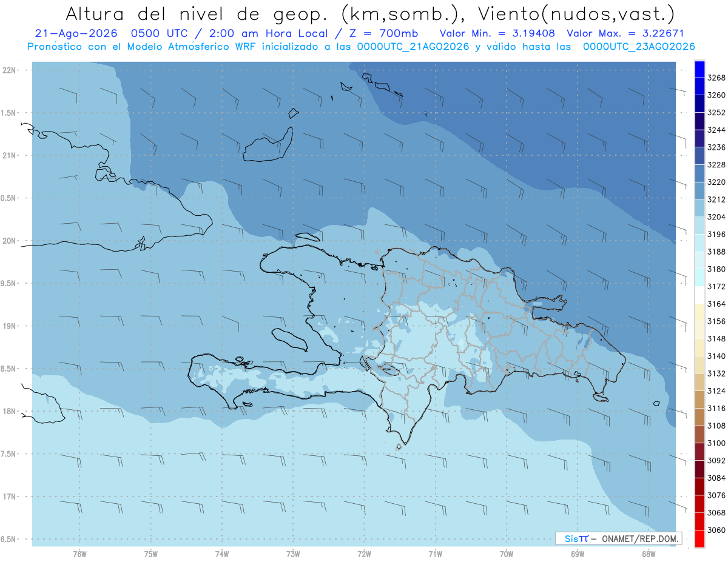
Task: Click the '3140' color scale label
Action: [716, 356]
